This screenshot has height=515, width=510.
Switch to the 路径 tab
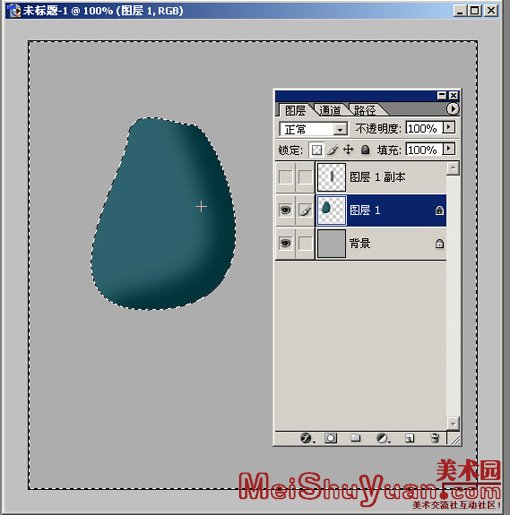pos(365,110)
